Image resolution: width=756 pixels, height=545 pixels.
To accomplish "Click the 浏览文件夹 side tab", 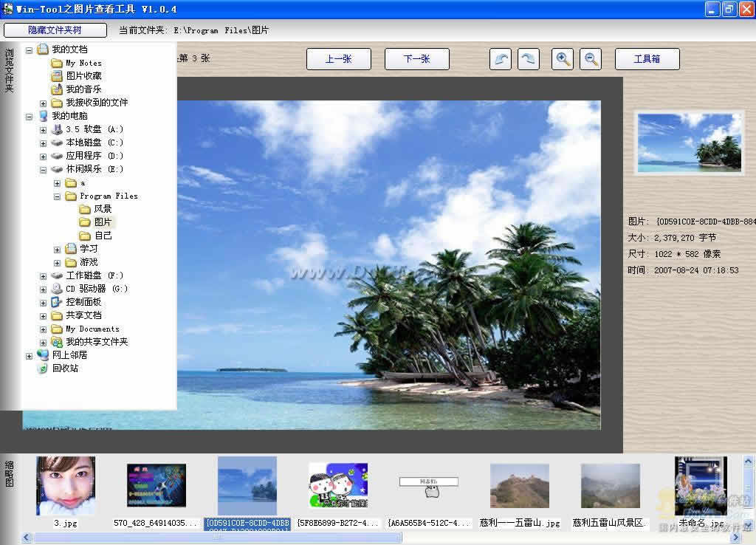I will [x=9, y=70].
